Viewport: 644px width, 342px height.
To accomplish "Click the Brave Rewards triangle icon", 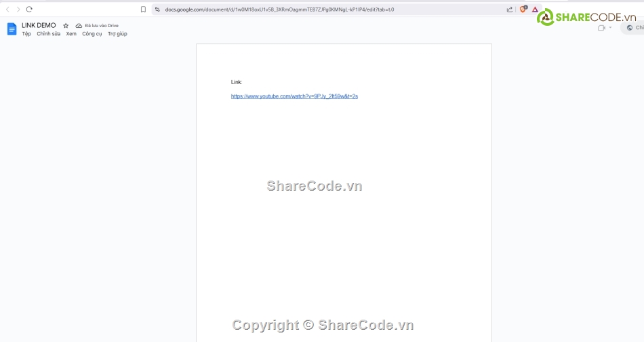I will click(x=535, y=9).
